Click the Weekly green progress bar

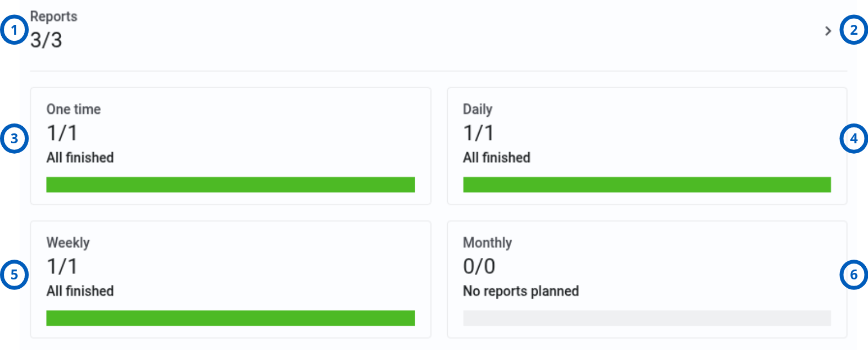(231, 318)
